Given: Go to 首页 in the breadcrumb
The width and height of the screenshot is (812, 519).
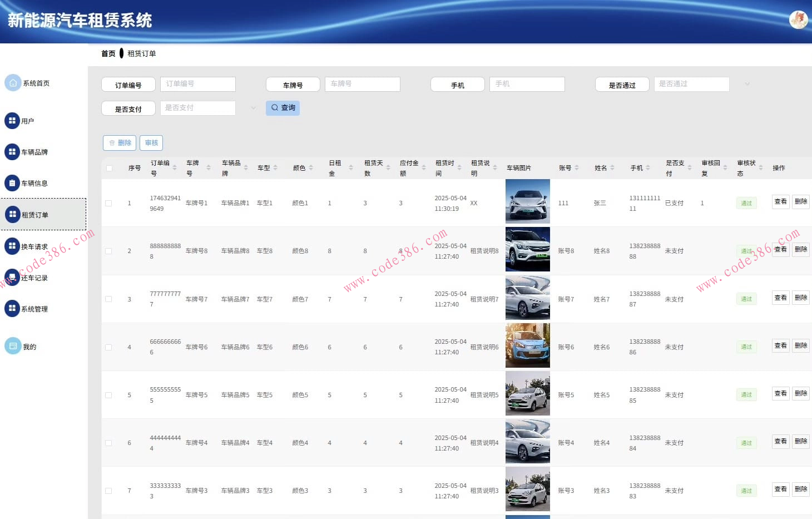Looking at the screenshot, I should pyautogui.click(x=108, y=54).
